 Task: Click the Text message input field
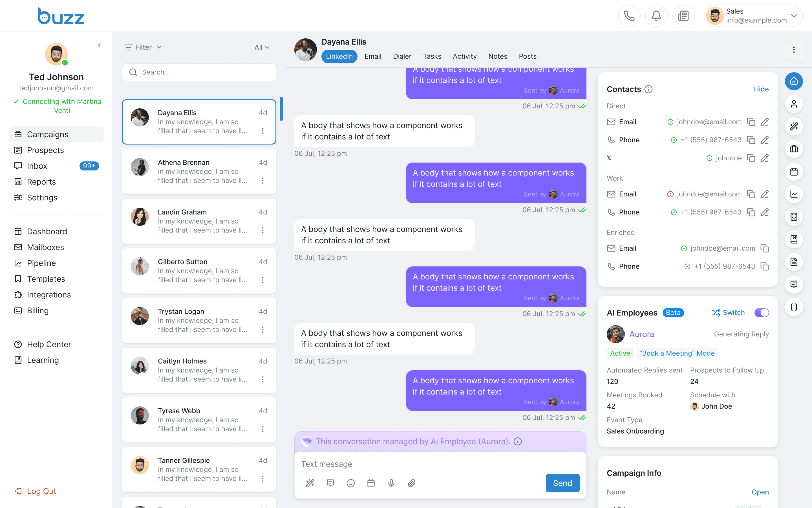[x=440, y=464]
